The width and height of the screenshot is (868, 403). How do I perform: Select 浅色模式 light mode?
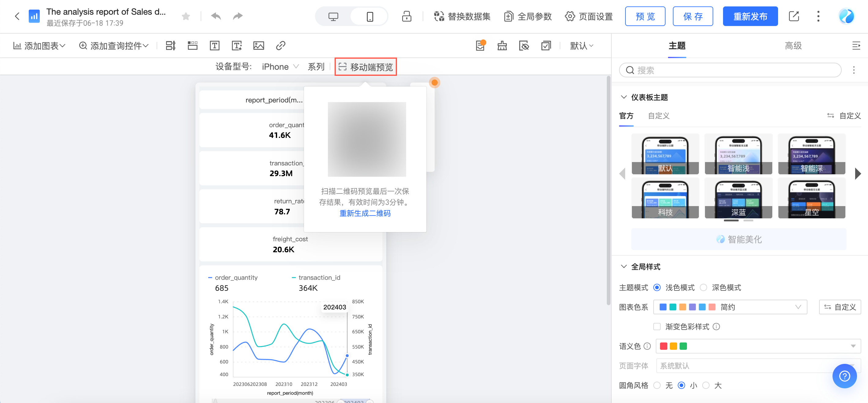(x=657, y=287)
